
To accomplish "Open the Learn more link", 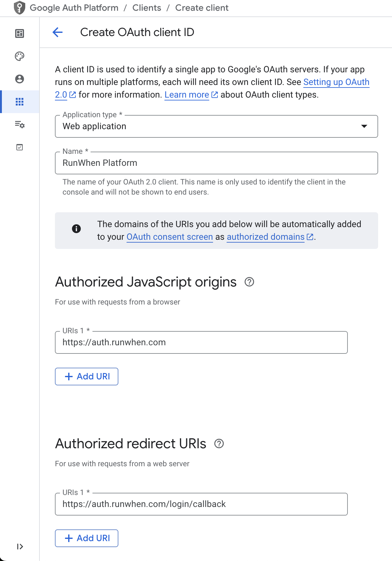I will pos(187,95).
